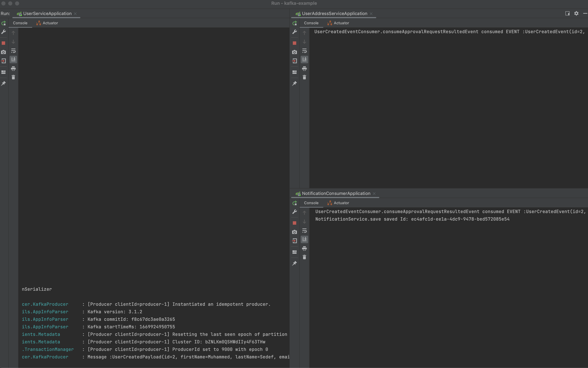Toggle scroll to end in the UserAddressServiceApplication console
Viewport: 588px width, 368px height.
coord(304,60)
